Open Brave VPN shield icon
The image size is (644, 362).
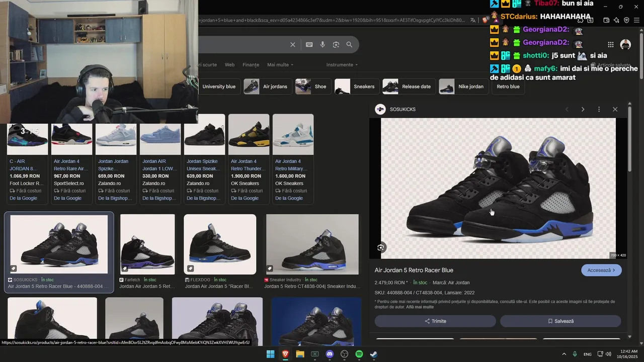(x=626, y=20)
